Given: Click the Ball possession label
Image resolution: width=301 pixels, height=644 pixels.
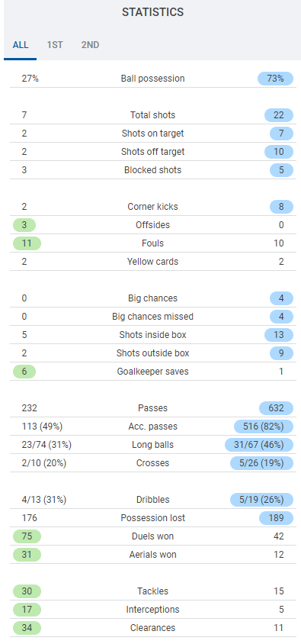Looking at the screenshot, I should (152, 79).
